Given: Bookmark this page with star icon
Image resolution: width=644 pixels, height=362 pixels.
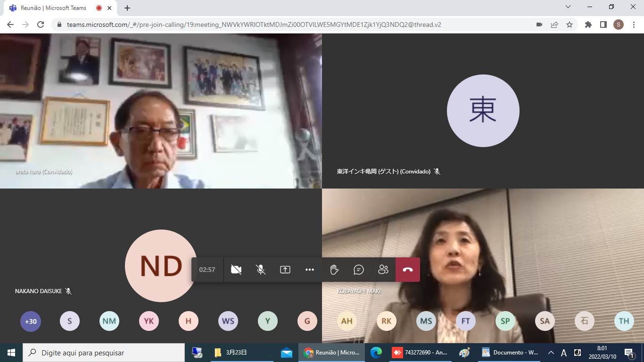Looking at the screenshot, I should point(570,25).
